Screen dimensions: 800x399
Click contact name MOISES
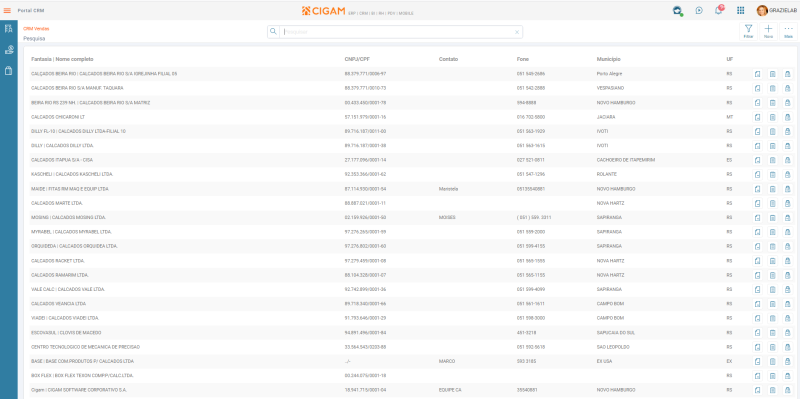tap(447, 217)
